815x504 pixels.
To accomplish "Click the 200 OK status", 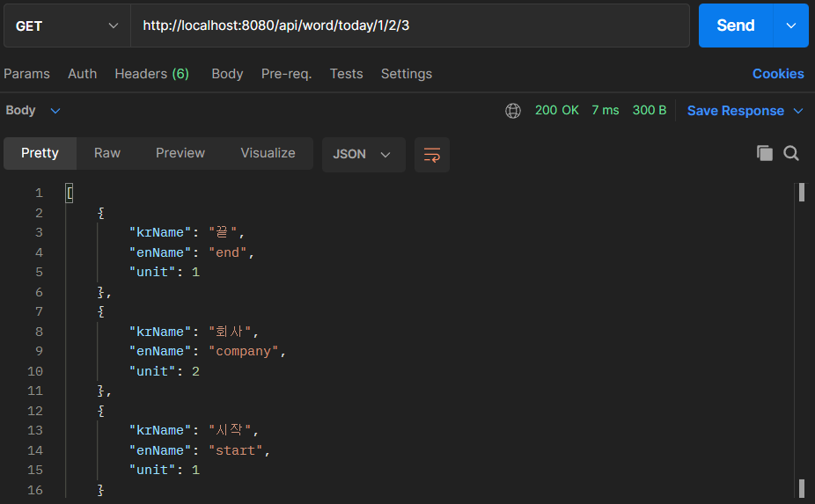I will [x=556, y=110].
